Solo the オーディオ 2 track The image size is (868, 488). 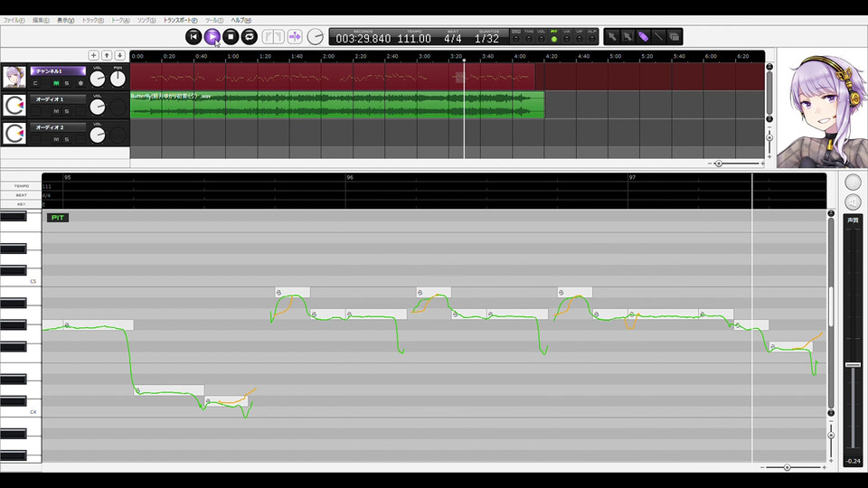[66, 139]
